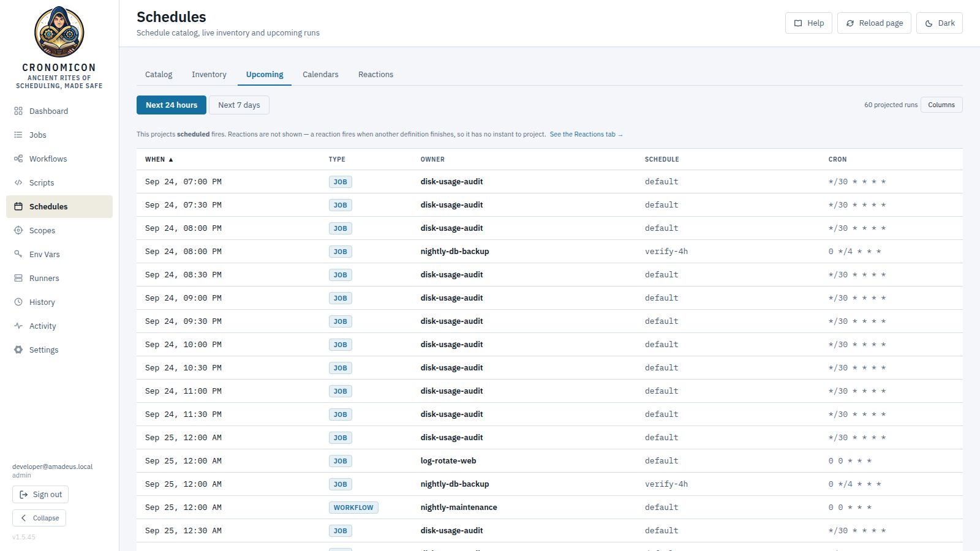This screenshot has height=551, width=980.
Task: Click the Settings gear icon
Action: (x=18, y=350)
